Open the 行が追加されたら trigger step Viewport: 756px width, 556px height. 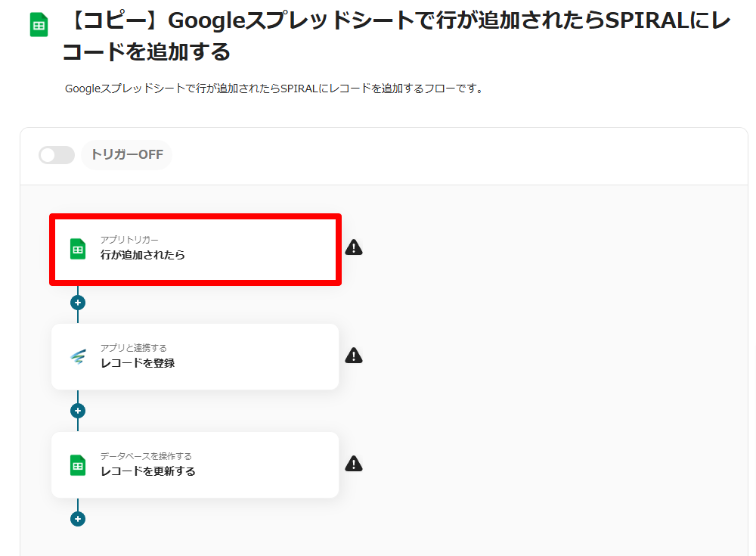(195, 250)
